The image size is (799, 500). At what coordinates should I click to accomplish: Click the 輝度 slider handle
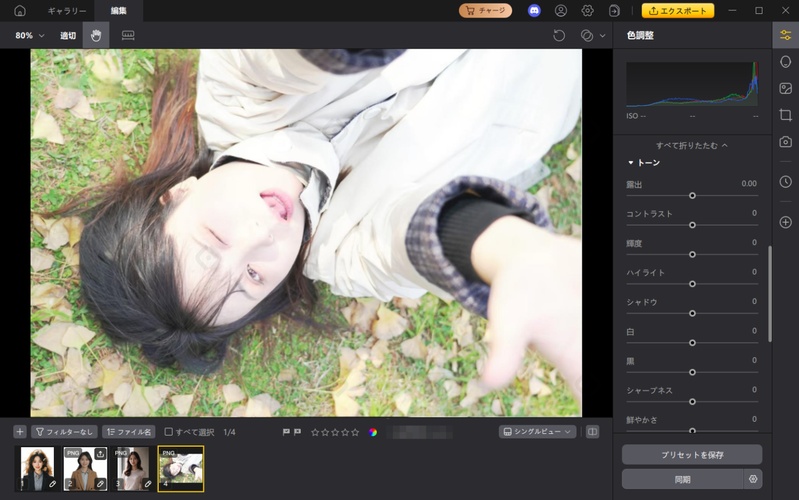tap(692, 254)
